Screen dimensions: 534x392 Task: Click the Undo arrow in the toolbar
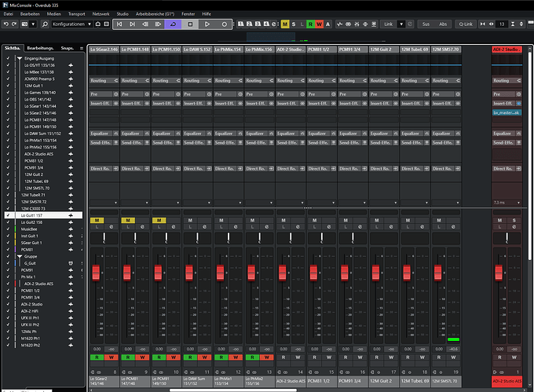5,24
